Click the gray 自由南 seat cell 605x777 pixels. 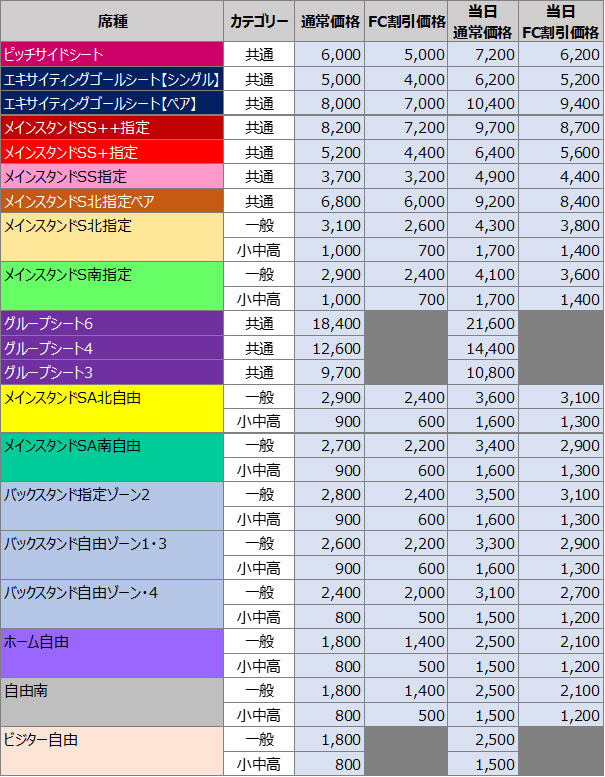112,702
